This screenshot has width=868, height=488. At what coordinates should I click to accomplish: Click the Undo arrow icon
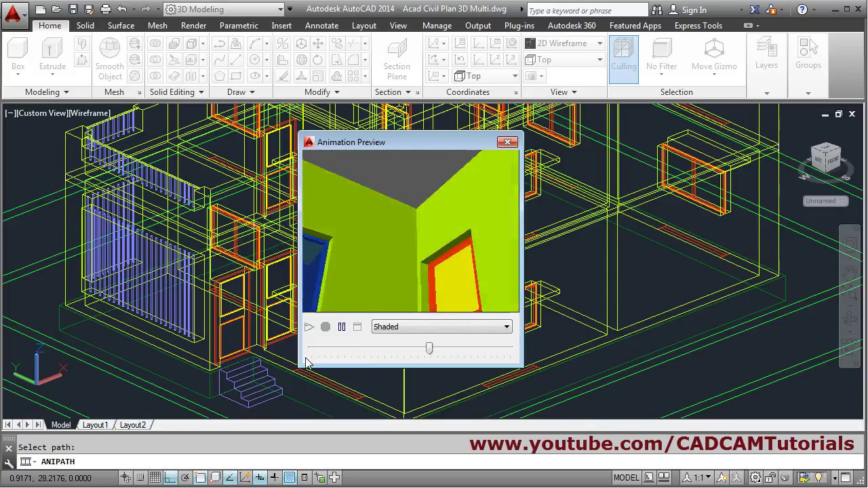pyautogui.click(x=122, y=9)
